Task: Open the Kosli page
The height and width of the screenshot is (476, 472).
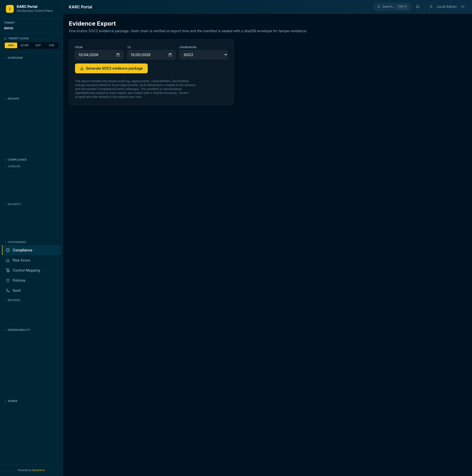Action: click(x=31, y=291)
